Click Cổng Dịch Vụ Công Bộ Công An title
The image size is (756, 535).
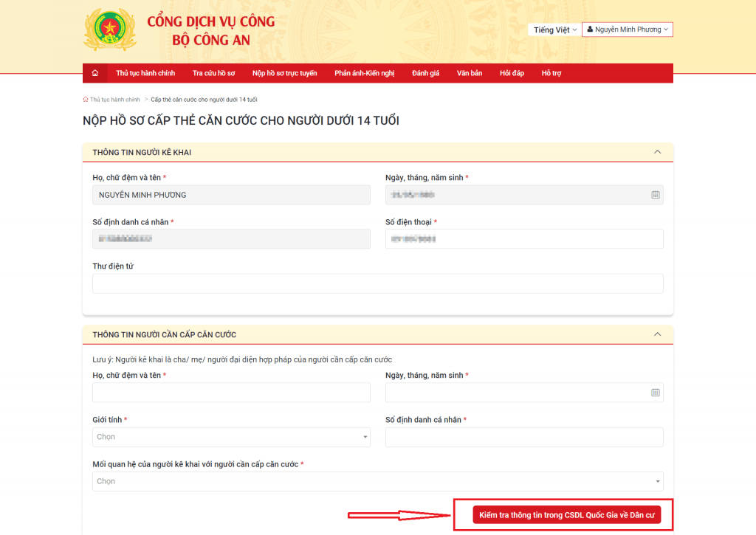click(211, 31)
